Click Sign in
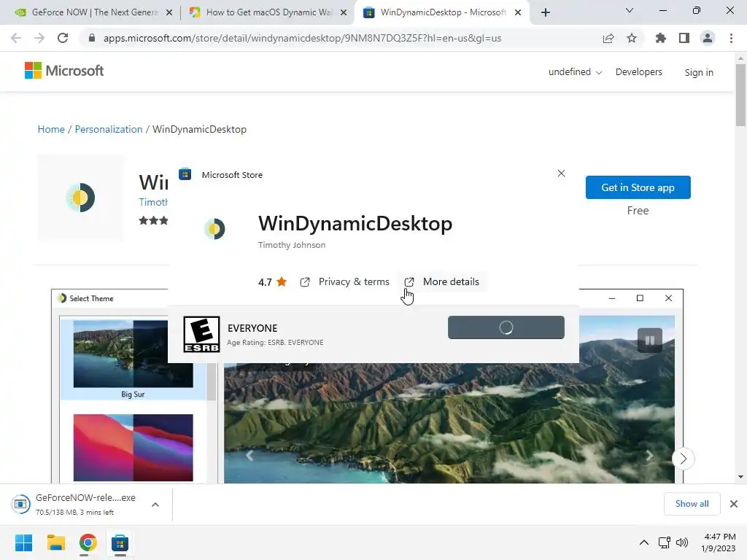This screenshot has width=747, height=560. (699, 72)
